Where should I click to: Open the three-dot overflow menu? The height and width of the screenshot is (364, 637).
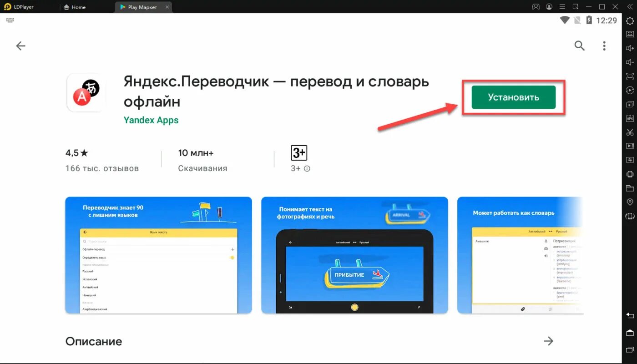(604, 45)
